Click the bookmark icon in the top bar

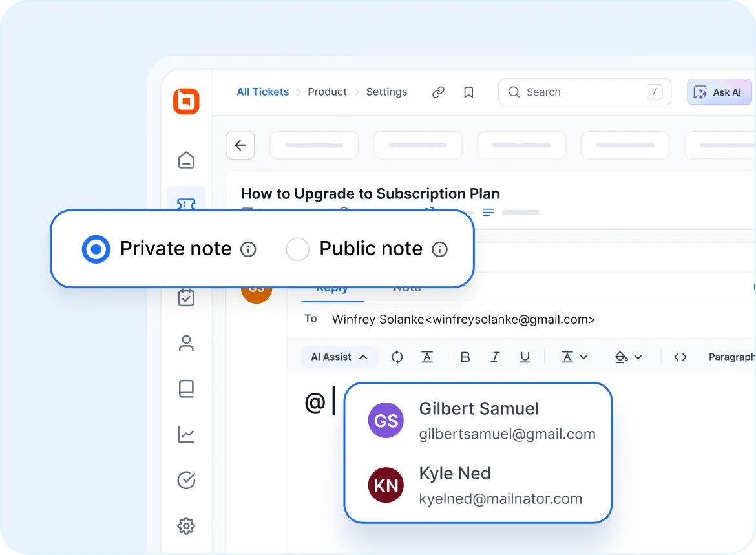[468, 92]
